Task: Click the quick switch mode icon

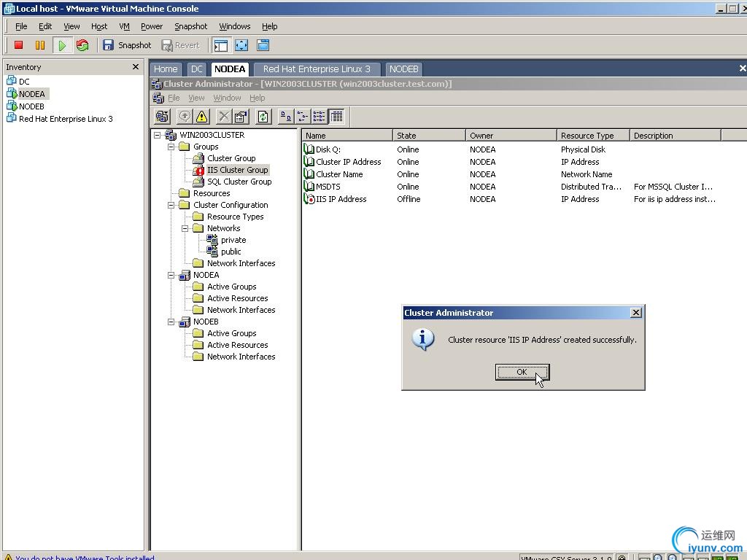Action: coord(263,45)
